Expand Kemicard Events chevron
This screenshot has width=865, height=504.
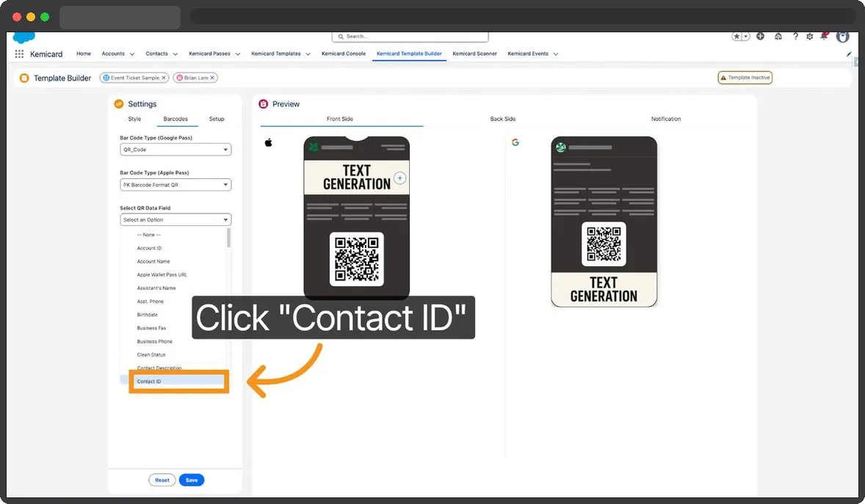click(x=556, y=54)
